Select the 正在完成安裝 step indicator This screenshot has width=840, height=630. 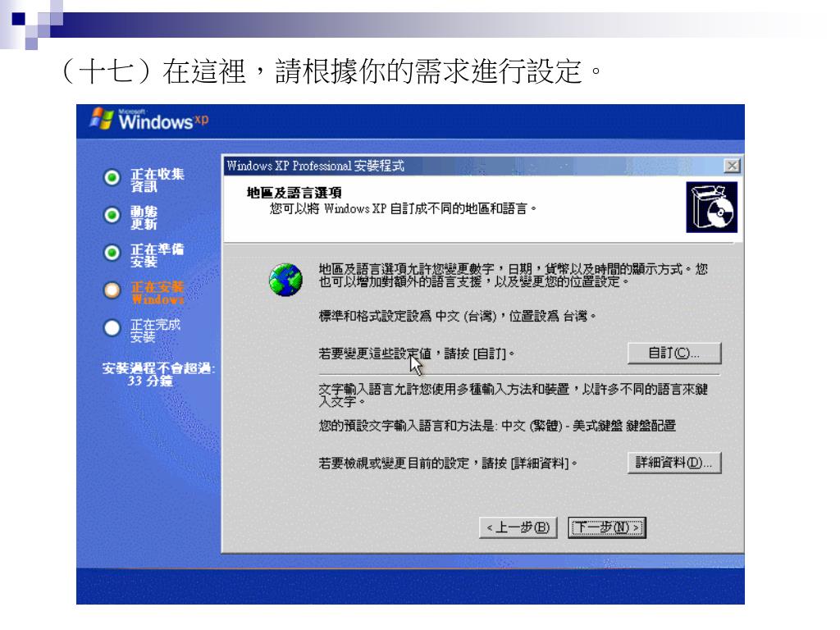[x=112, y=327]
